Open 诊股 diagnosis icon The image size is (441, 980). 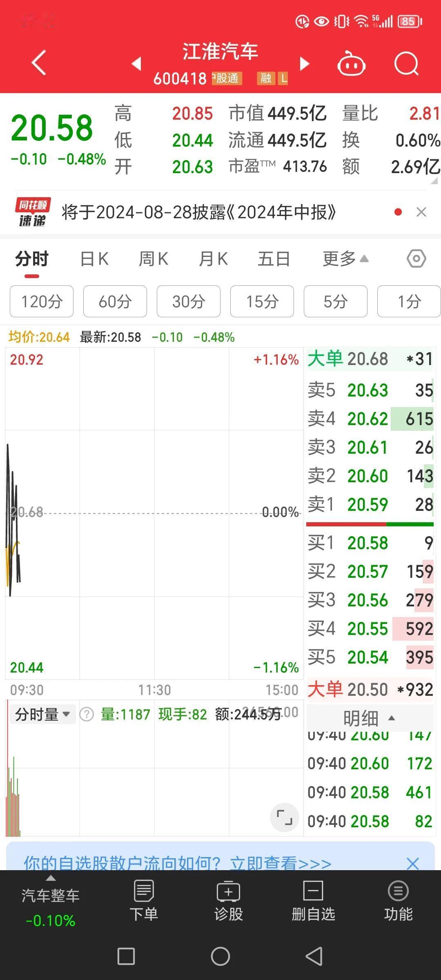pyautogui.click(x=229, y=901)
